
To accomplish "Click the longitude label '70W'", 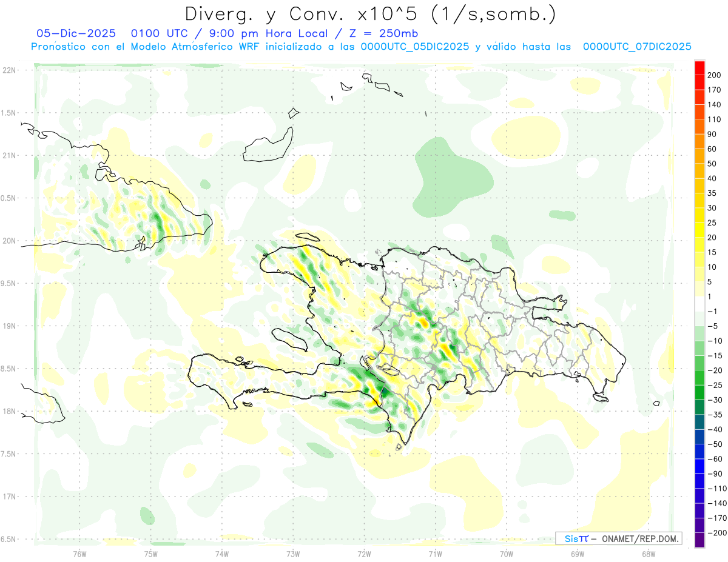I will point(507,554).
